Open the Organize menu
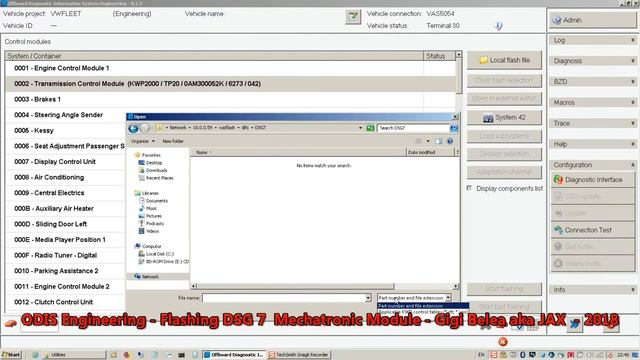 coord(143,141)
